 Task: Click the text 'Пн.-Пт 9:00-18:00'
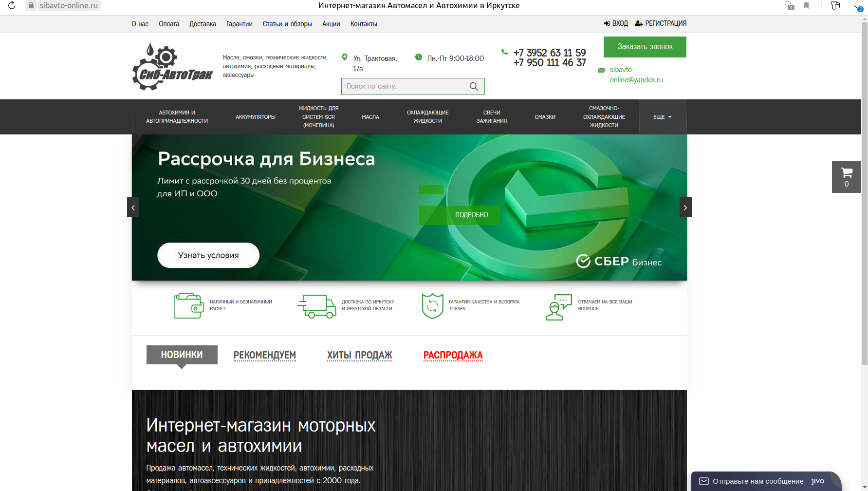456,58
